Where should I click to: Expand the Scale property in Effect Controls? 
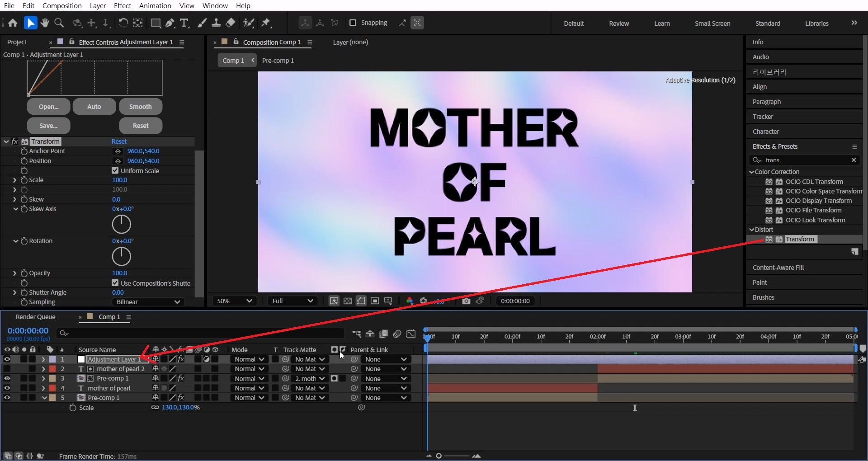14,180
